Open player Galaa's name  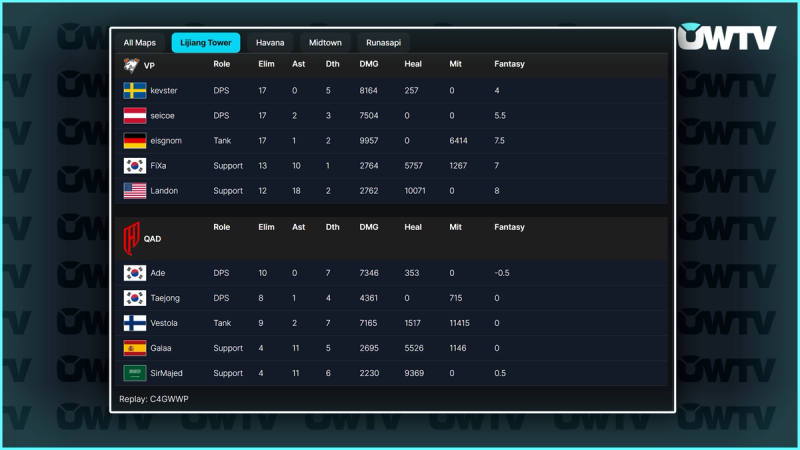click(x=161, y=348)
